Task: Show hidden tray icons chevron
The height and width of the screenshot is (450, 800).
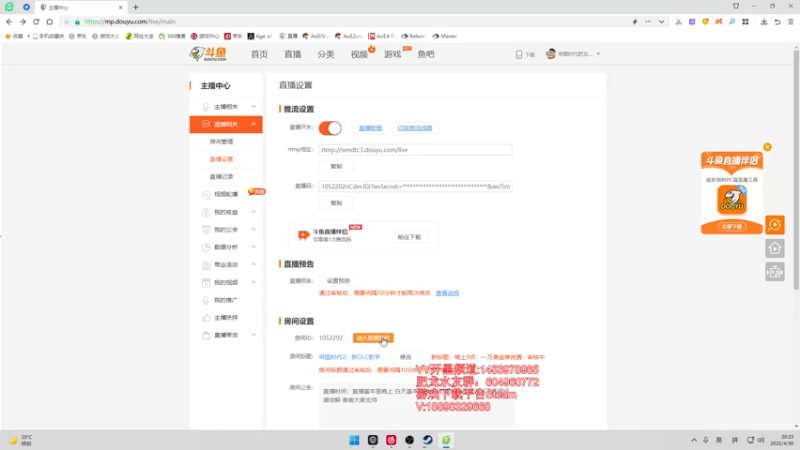Action: coord(694,440)
